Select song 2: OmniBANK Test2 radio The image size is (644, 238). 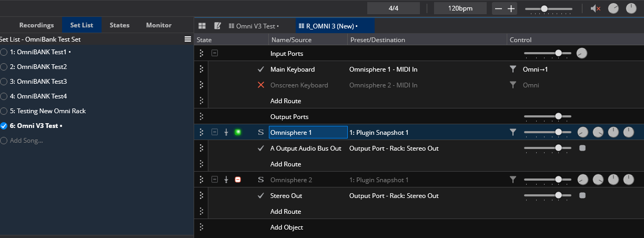(4, 67)
